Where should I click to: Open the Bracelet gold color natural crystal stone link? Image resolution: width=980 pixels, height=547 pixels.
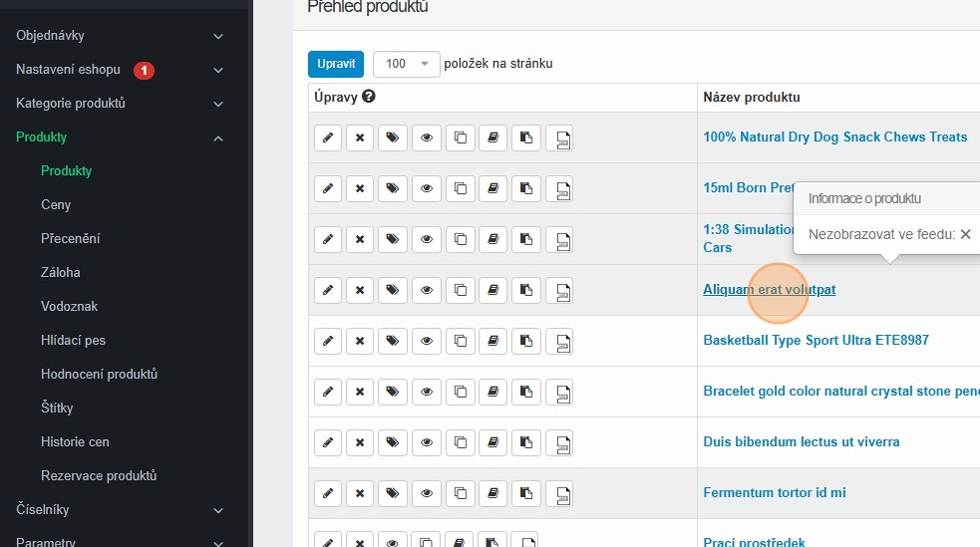(x=841, y=391)
